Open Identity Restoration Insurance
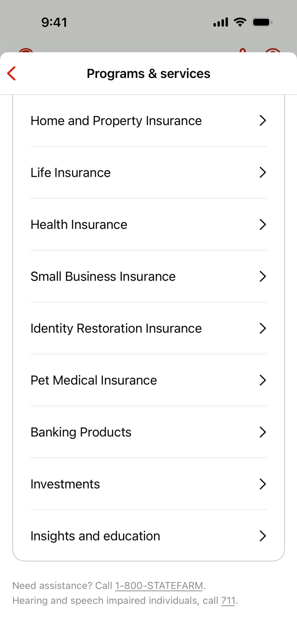Viewport: 297px width, 644px height. click(x=116, y=328)
